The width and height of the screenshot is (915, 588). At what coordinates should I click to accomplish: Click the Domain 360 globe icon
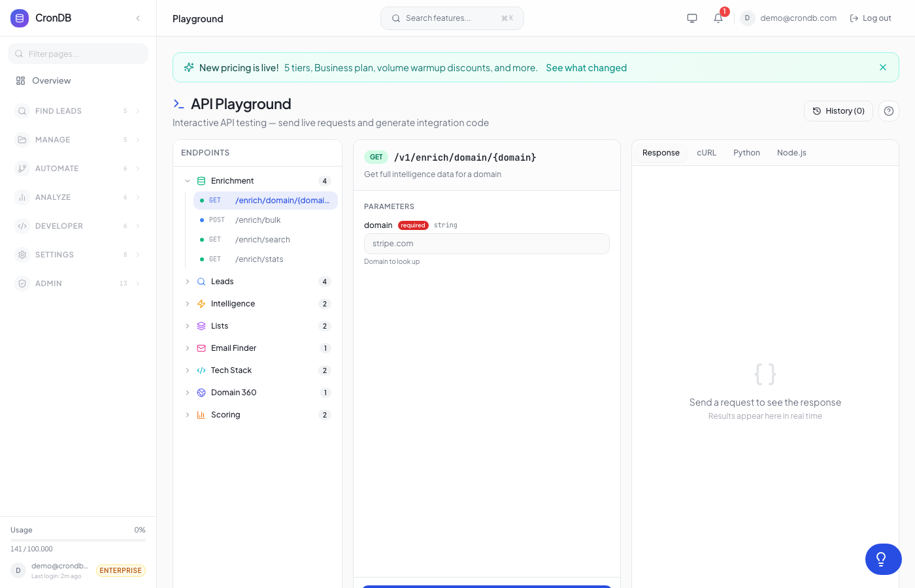(201, 393)
